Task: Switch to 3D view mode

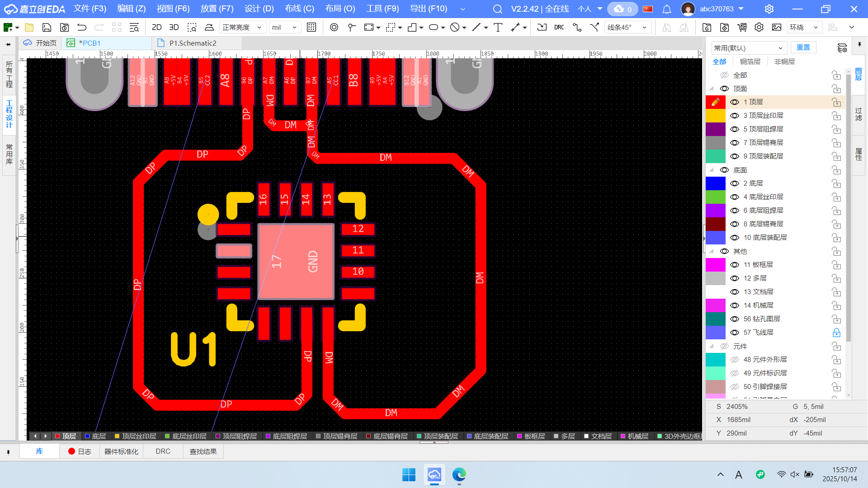Action: (174, 28)
